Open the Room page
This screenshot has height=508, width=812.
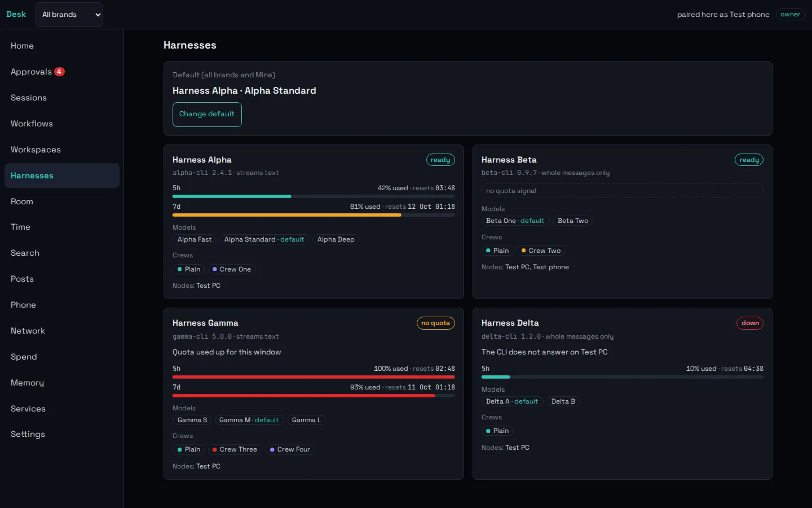pyautogui.click(x=62, y=202)
